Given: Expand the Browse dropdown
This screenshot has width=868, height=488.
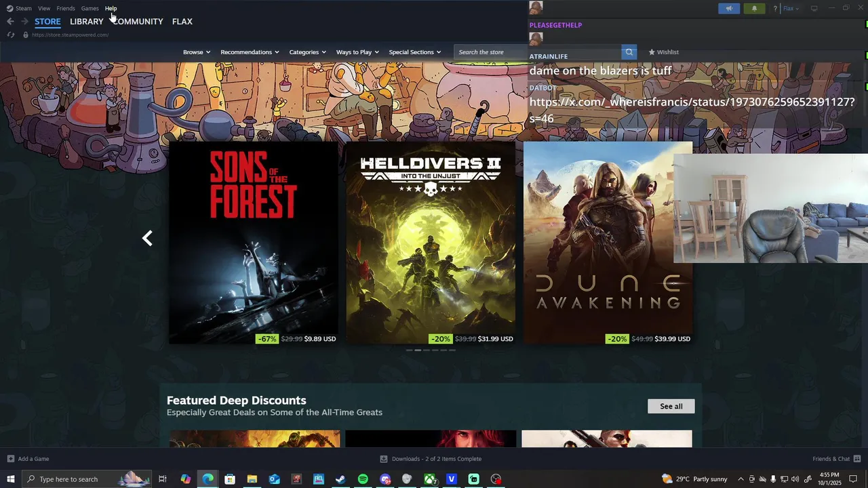Looking at the screenshot, I should point(197,52).
